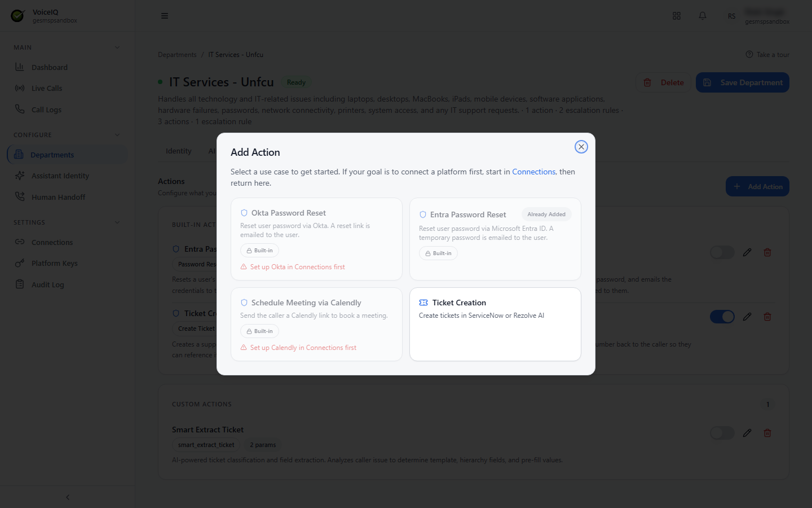Viewport: 812px width, 508px height.
Task: Go to Live Calls
Action: coord(68,88)
